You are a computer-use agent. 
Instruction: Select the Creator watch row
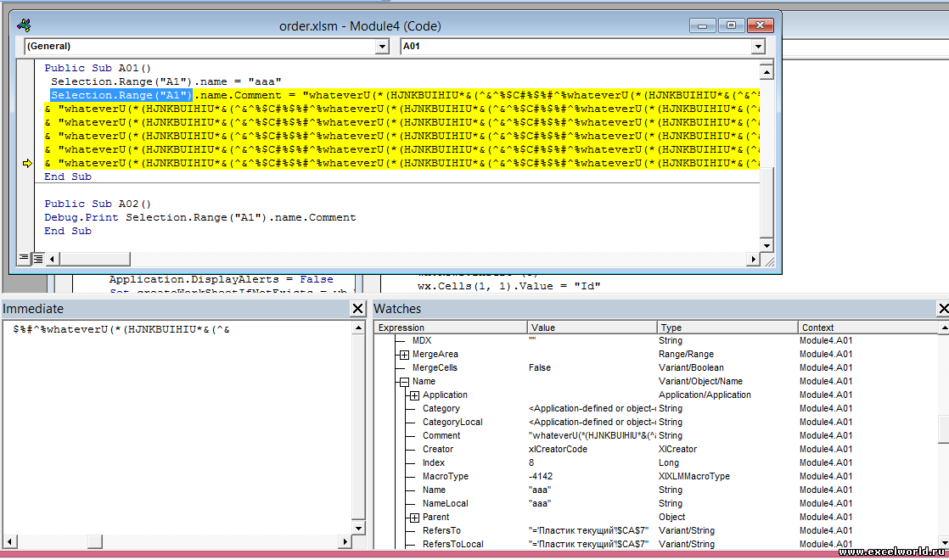point(656,450)
